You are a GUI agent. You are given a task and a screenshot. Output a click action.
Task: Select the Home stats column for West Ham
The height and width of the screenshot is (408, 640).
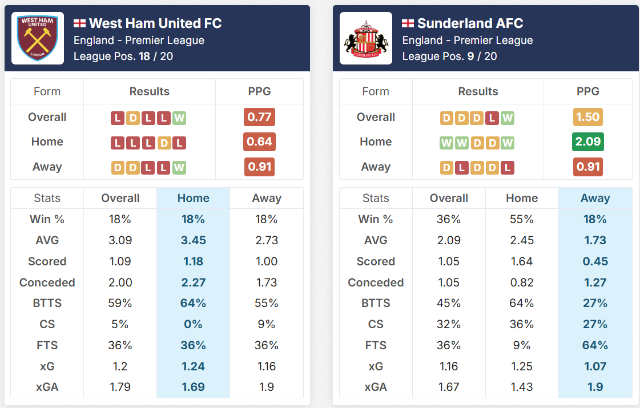click(193, 198)
